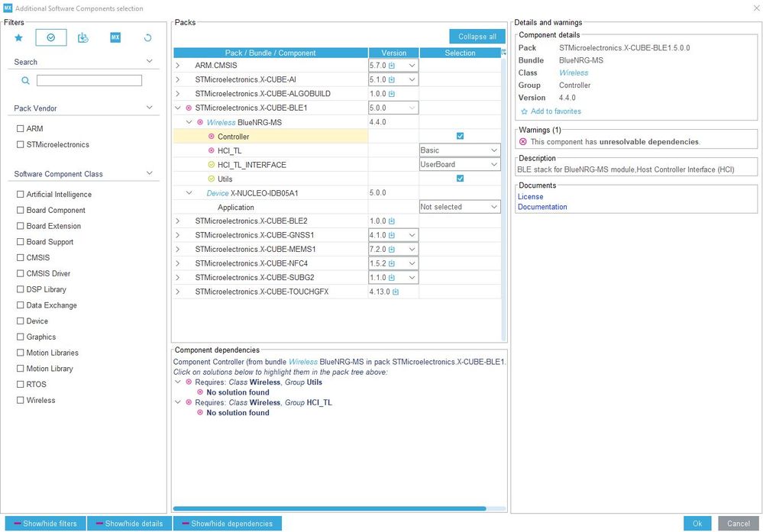Collapse the Wireless BlueNRG-MS bundle

tap(189, 123)
